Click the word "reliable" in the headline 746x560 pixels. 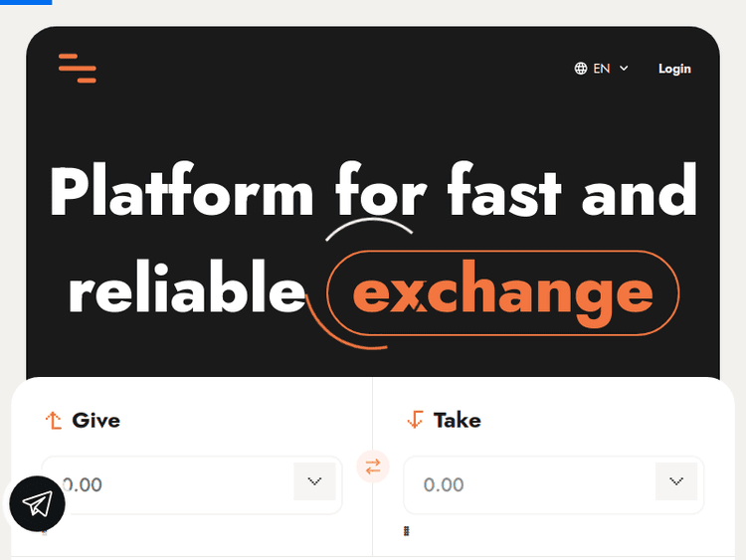point(186,292)
